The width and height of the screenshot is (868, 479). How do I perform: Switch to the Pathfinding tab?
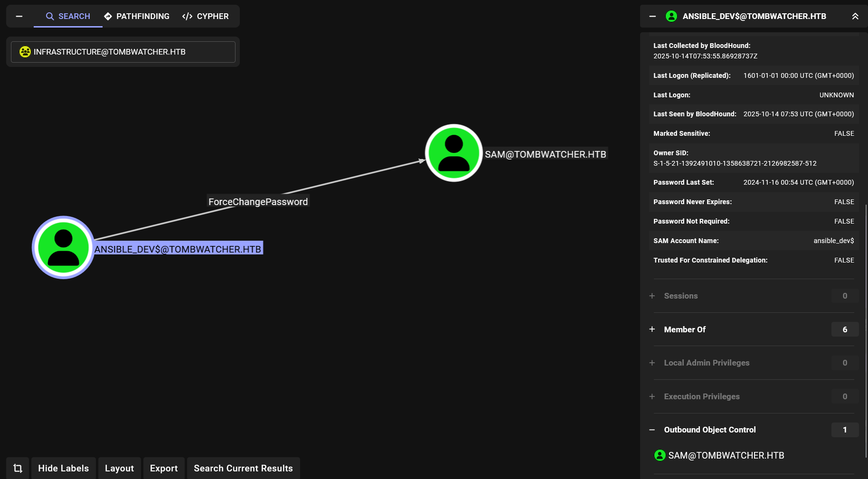137,16
